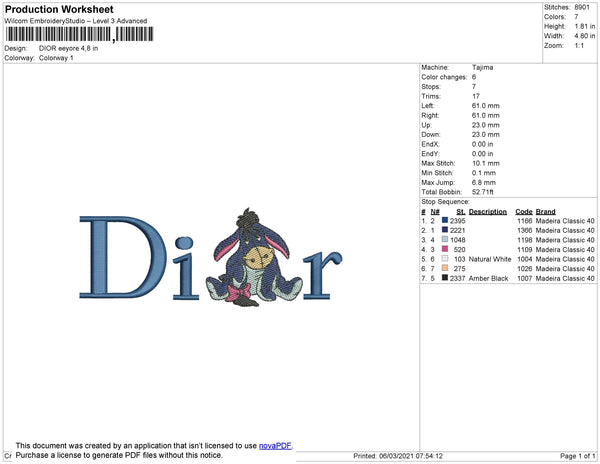Select the Machine value Tajima
600x464 pixels.
pos(482,67)
